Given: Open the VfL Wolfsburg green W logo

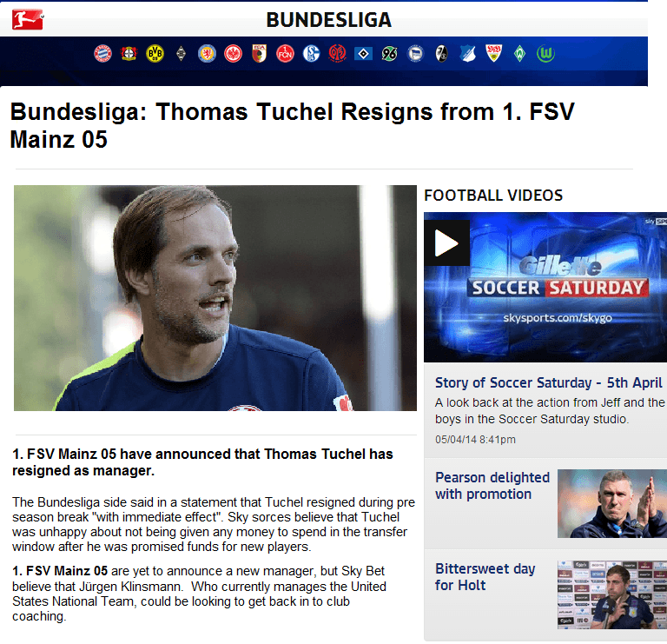Looking at the screenshot, I should click(545, 54).
